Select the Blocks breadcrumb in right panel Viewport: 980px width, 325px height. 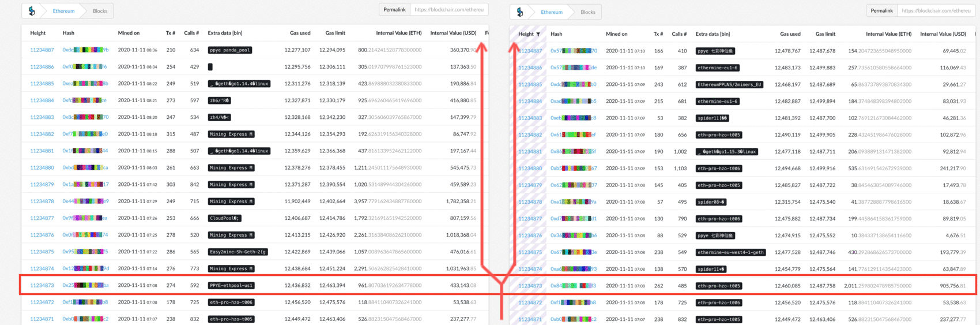pos(588,12)
